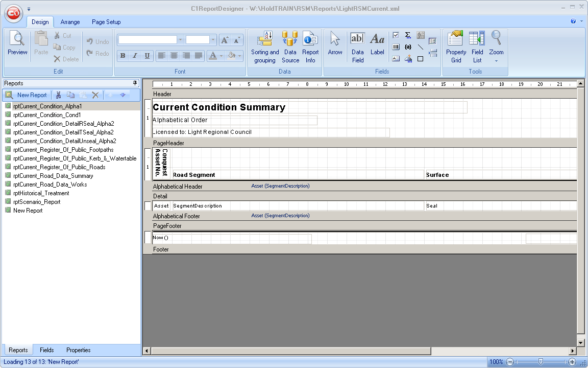
Task: Switch to the Fields bottom tab
Action: tap(47, 350)
